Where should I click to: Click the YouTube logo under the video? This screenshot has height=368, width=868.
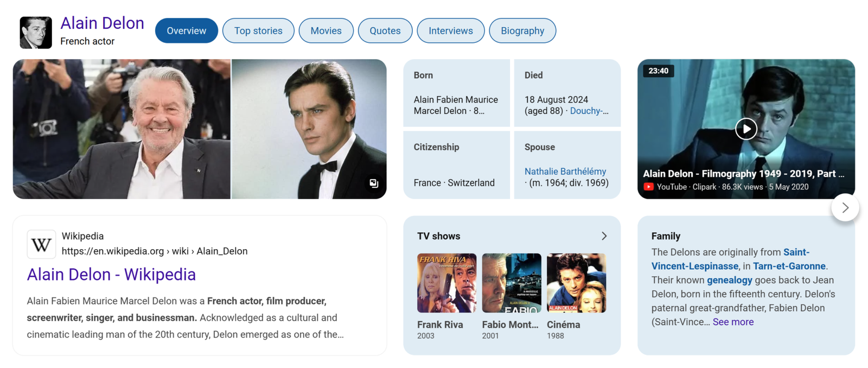point(648,187)
